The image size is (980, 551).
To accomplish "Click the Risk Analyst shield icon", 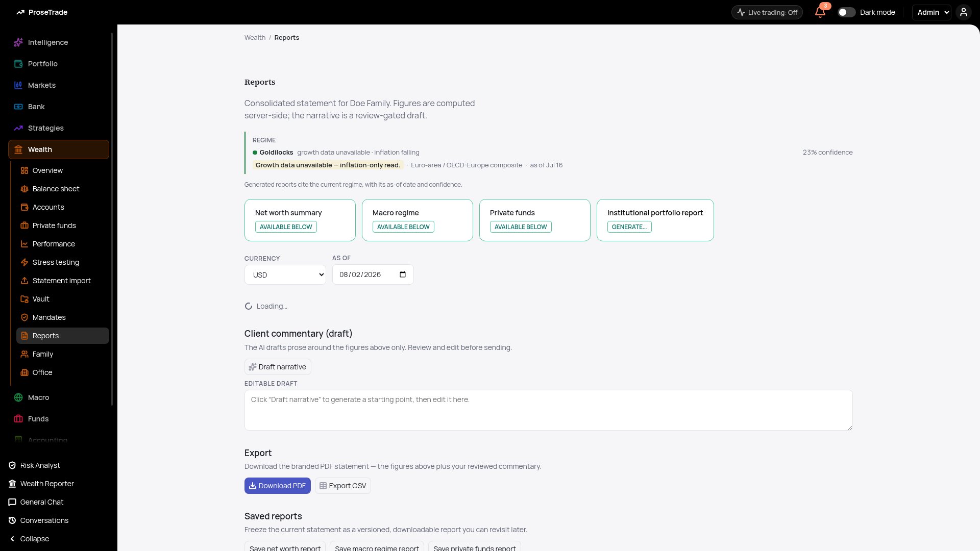I will point(12,465).
